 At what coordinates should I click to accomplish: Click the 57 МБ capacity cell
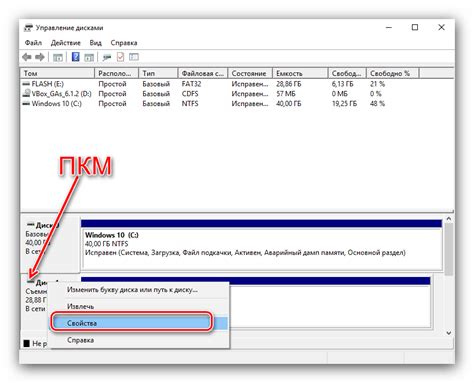[286, 94]
